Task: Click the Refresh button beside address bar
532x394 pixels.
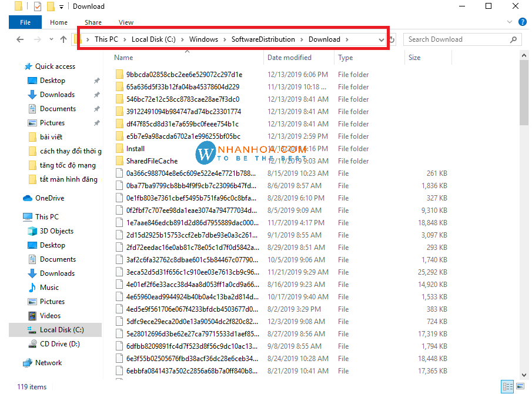Action: (392, 39)
